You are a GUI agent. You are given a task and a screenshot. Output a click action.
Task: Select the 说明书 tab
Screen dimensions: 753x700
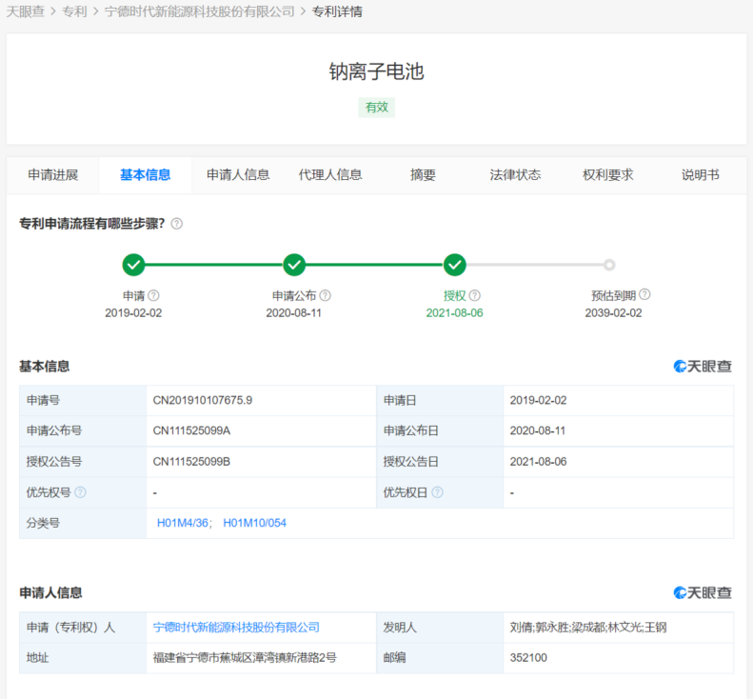point(700,175)
